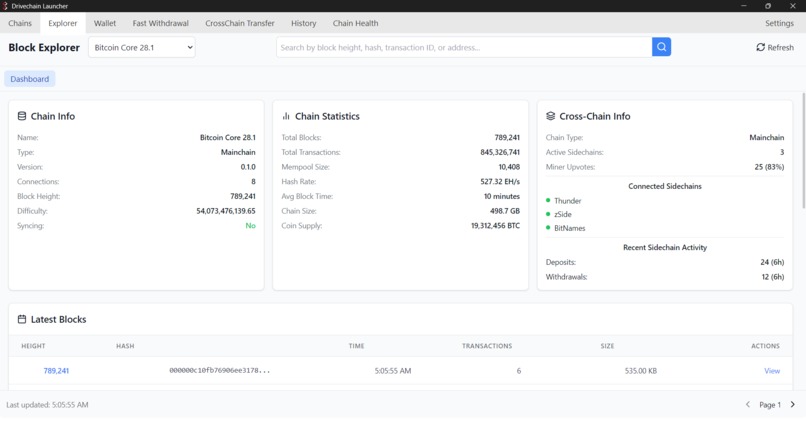Click the Last updated timestamp in status bar
The image size is (806, 428).
click(x=47, y=405)
